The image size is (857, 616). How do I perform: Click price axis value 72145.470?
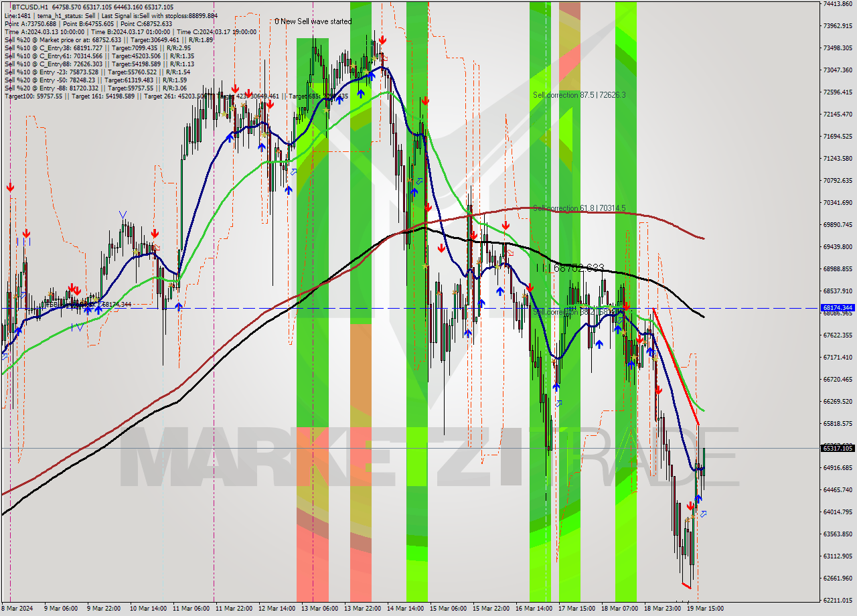[837, 114]
